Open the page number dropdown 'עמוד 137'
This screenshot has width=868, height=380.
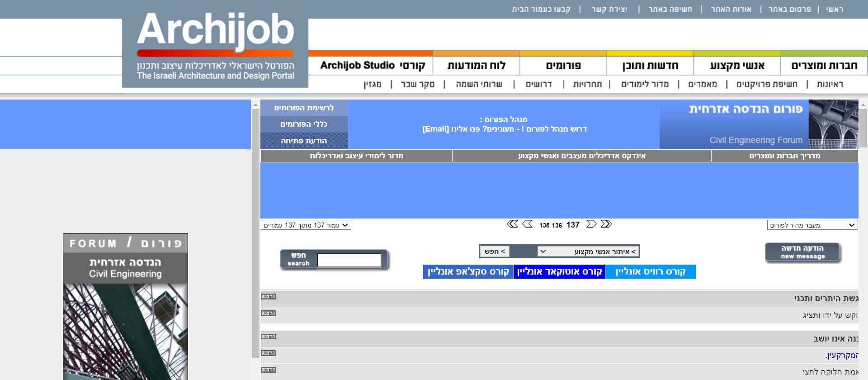click(x=306, y=225)
